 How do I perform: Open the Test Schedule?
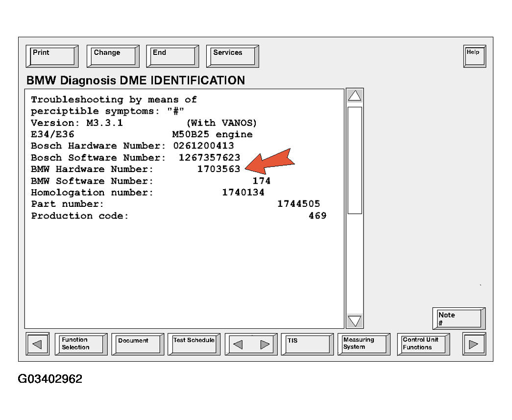pyautogui.click(x=194, y=344)
